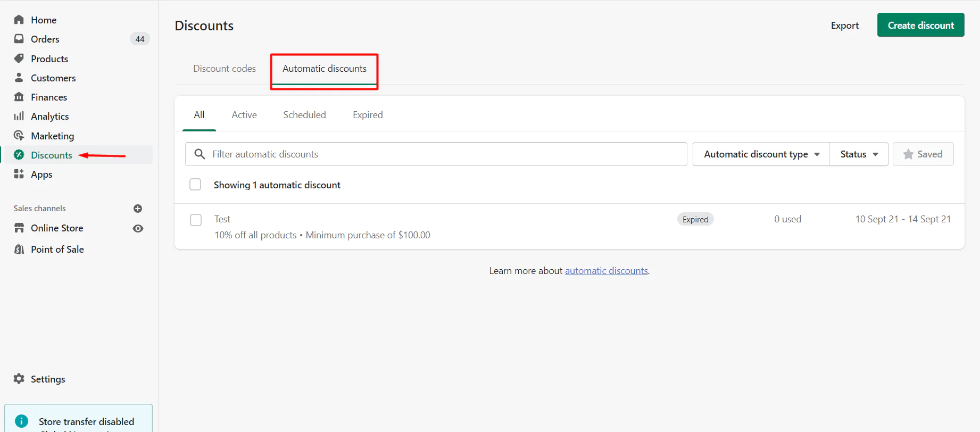
Task: View Online Store using eye icon
Action: pyautogui.click(x=138, y=228)
